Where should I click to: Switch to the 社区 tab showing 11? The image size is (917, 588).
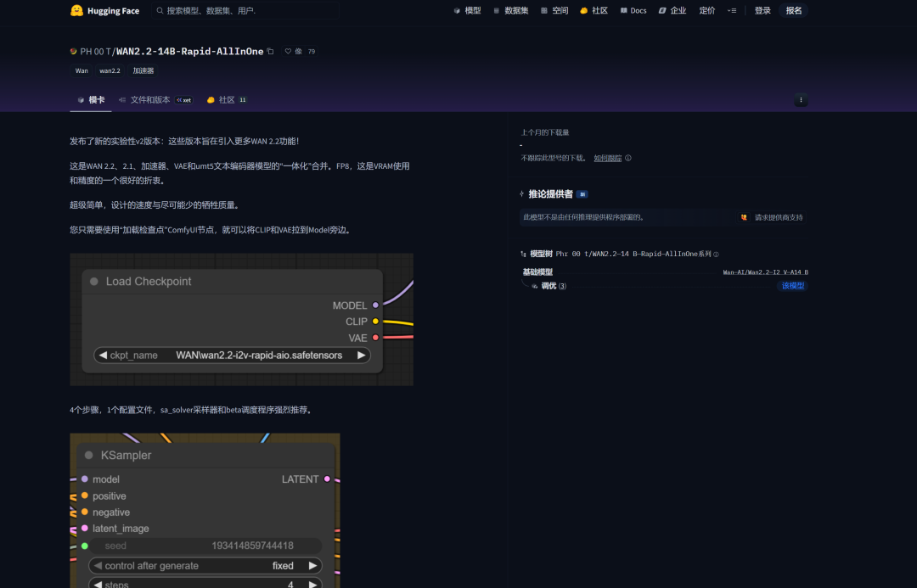[x=227, y=100]
